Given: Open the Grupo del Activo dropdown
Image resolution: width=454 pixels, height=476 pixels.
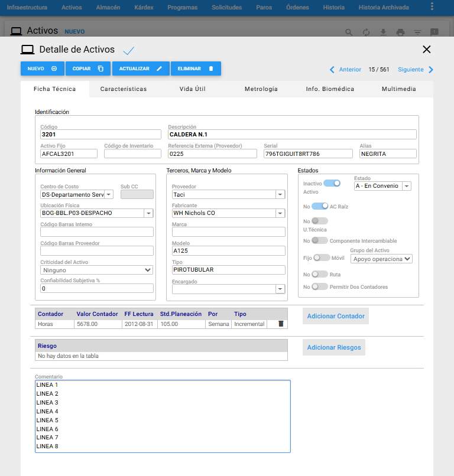Looking at the screenshot, I should 381,259.
